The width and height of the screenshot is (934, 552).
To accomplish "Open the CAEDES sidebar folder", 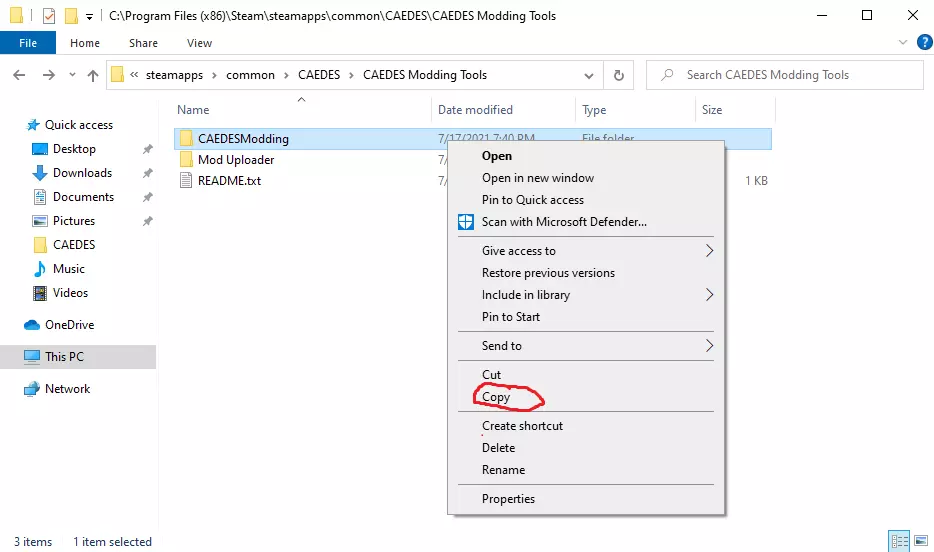I will pos(73,245).
